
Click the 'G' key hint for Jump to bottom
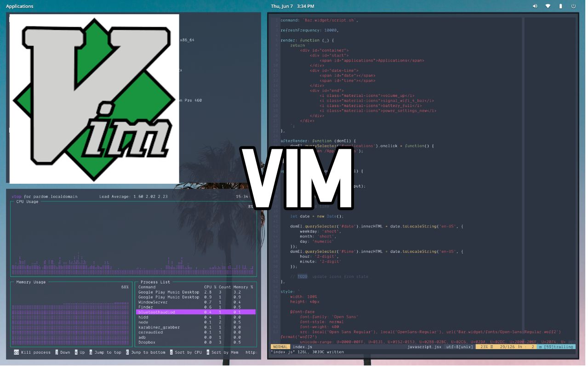[128, 352]
